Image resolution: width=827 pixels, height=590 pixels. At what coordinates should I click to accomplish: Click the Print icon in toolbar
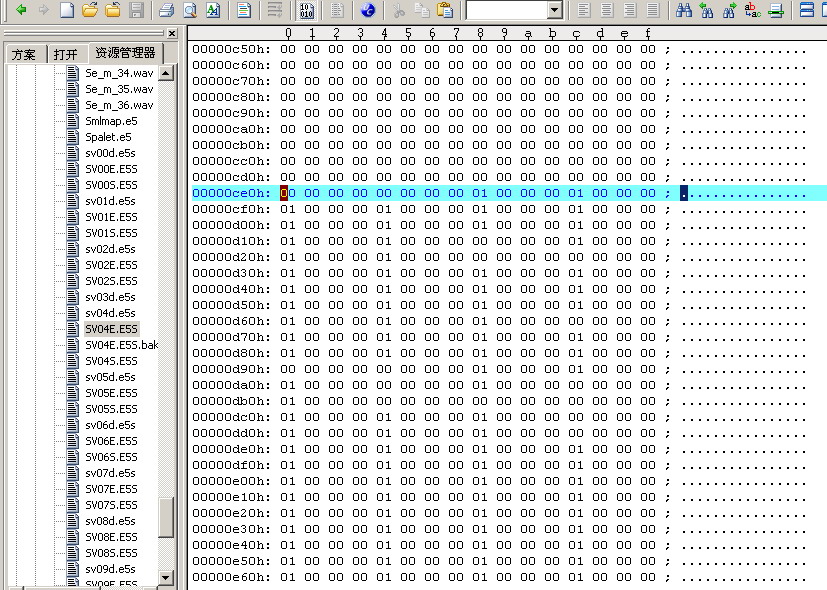click(x=166, y=11)
